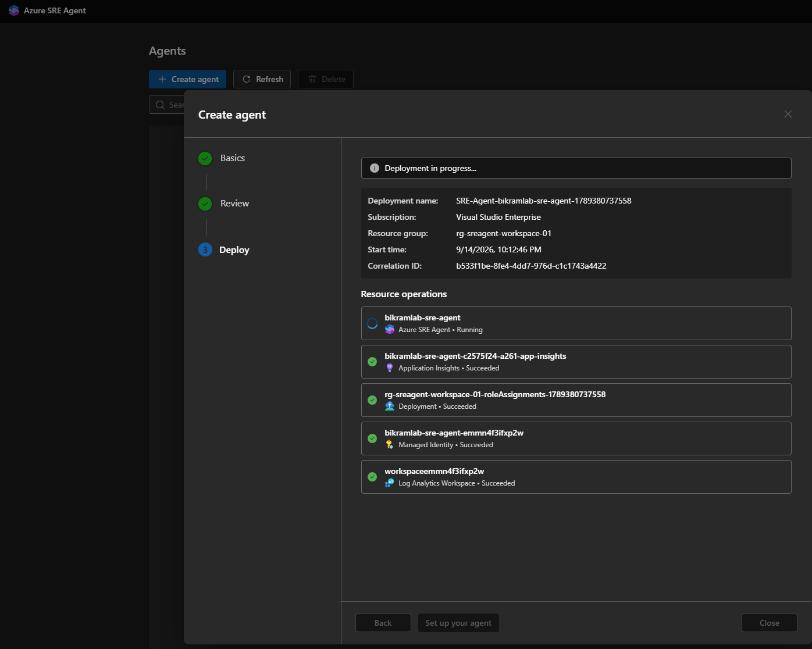Click the running spinner beside bikramlab-sre-agent

[372, 323]
